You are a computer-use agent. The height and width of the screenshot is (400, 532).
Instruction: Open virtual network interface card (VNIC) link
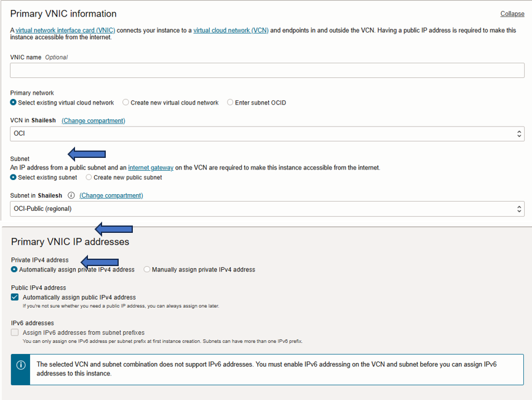click(66, 30)
